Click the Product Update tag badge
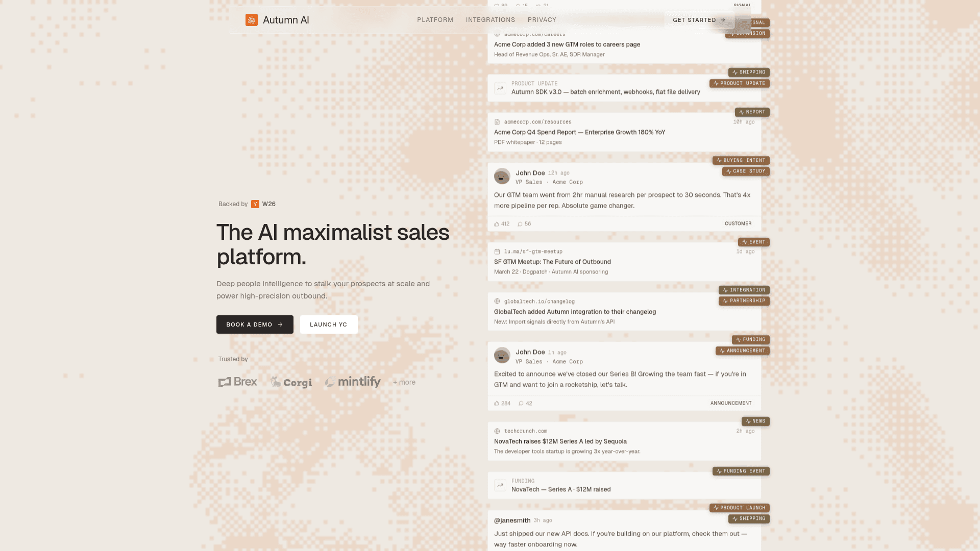The width and height of the screenshot is (980, 551). pyautogui.click(x=739, y=83)
